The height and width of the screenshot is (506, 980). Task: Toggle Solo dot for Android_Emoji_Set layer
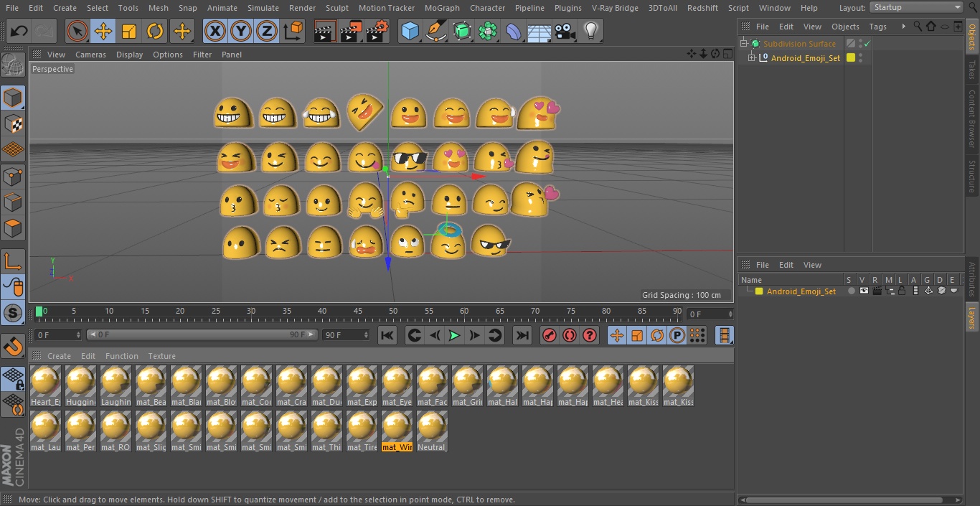851,291
